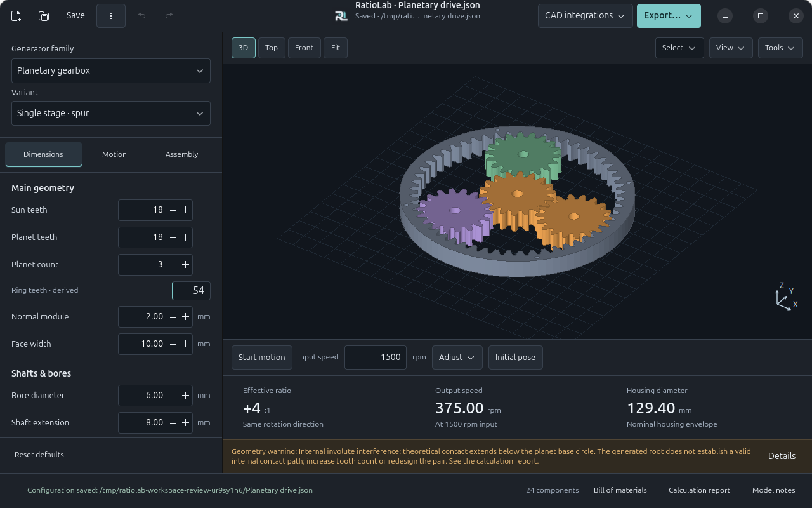Viewport: 812px width, 508px height.
Task: Decrease Sun teeth with the minus icon
Action: click(173, 210)
